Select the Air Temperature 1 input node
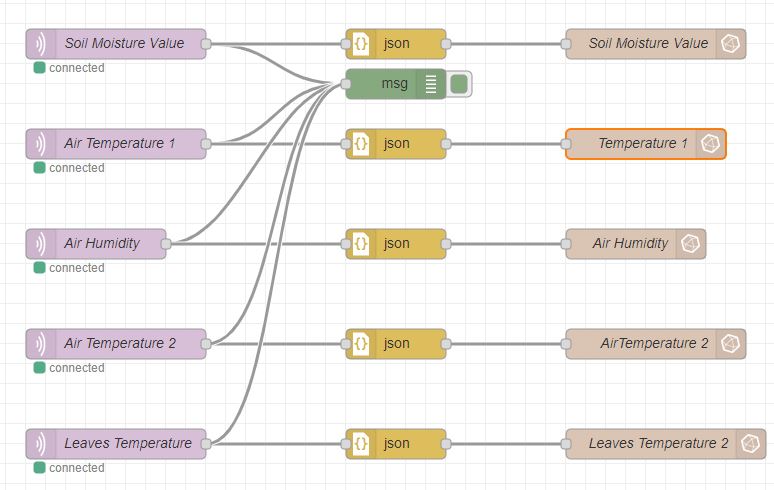Viewport: 774px width, 490px height. point(120,144)
